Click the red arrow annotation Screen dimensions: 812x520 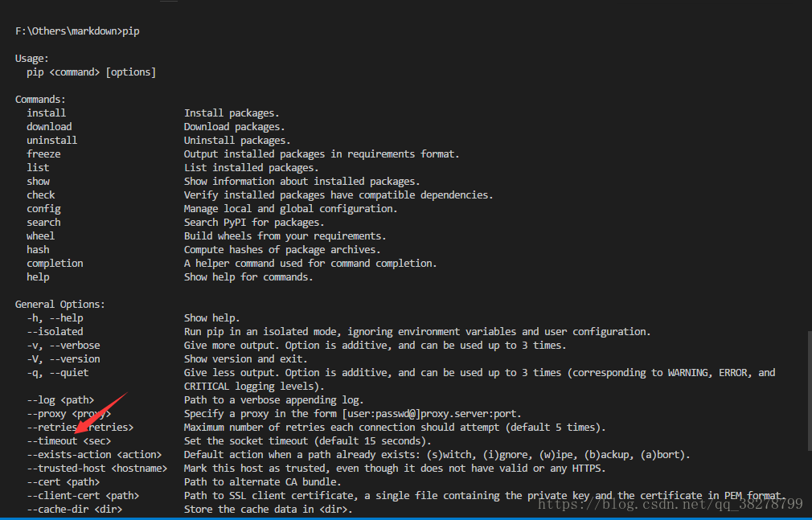pyautogui.click(x=105, y=416)
